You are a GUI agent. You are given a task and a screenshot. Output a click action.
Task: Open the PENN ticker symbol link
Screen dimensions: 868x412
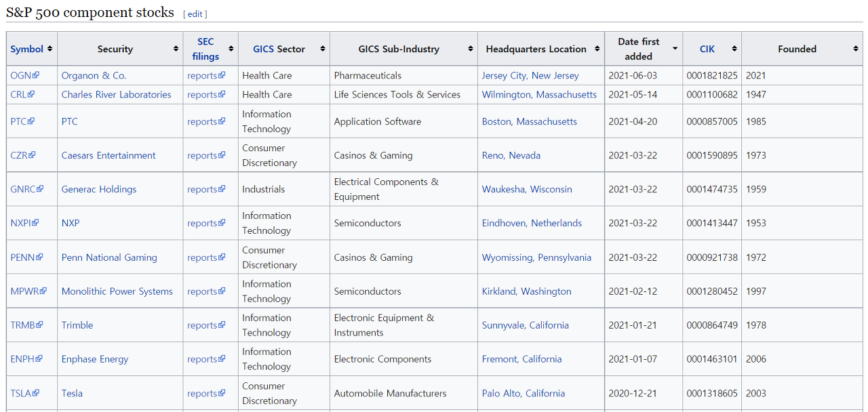tap(26, 257)
